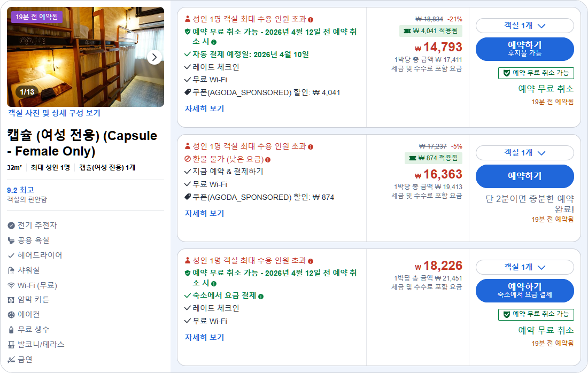Click 예약하기 후지불 가능 button
Screen dimensions: 588x373
tap(524, 49)
